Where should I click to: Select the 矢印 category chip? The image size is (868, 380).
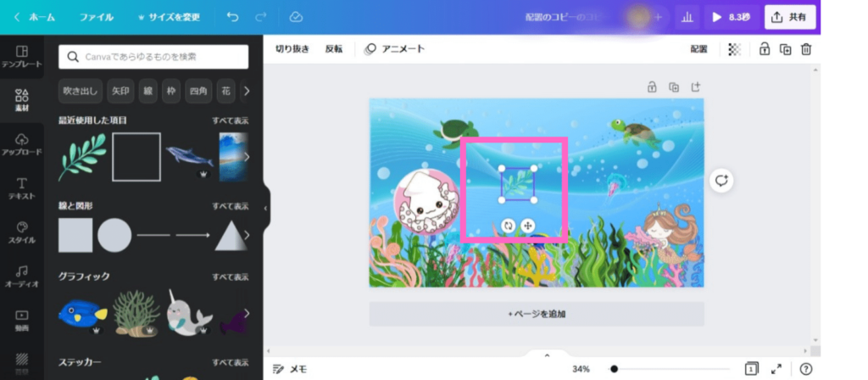[x=120, y=91]
